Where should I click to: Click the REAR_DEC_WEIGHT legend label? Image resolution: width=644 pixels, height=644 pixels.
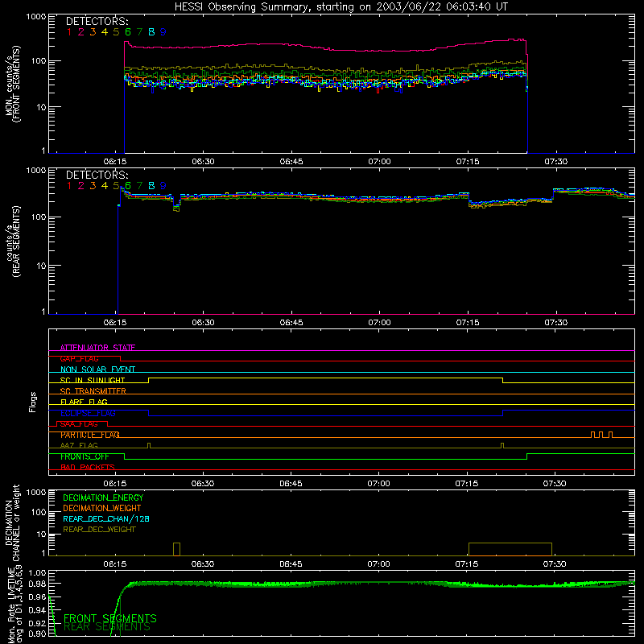99,530
